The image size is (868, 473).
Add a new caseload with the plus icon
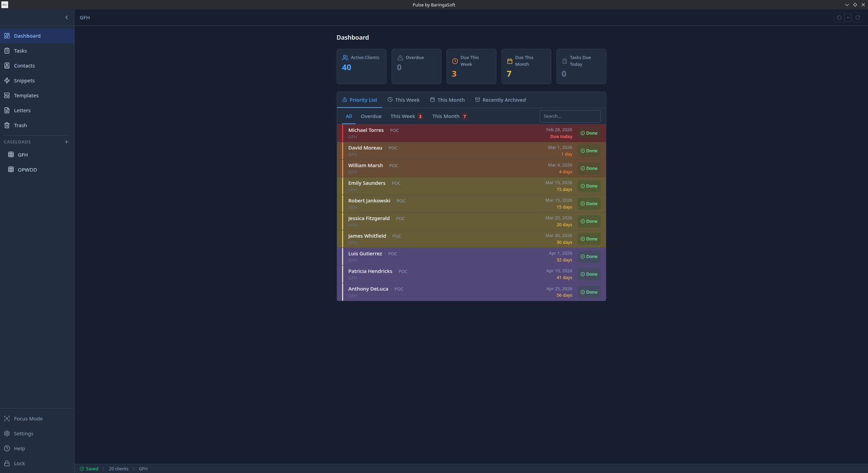coord(66,142)
